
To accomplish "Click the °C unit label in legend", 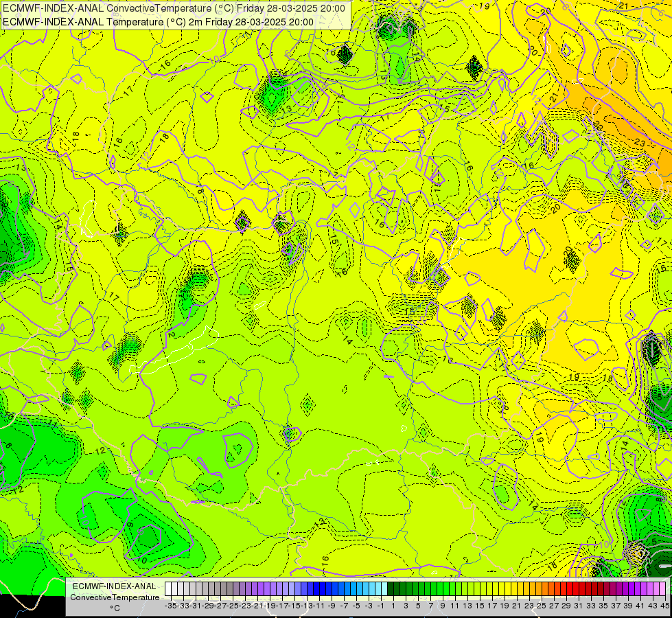I will (115, 608).
